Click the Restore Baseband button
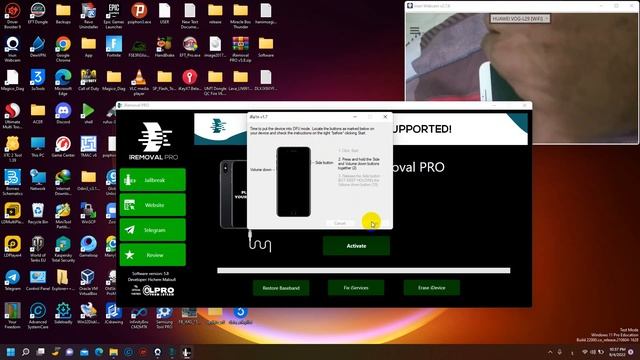 coord(281,288)
